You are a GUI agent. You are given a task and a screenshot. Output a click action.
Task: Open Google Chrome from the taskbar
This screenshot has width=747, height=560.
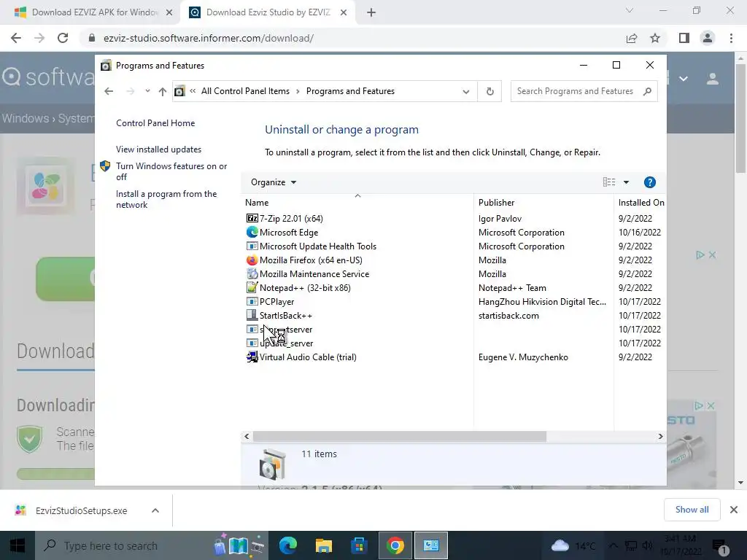point(395,545)
